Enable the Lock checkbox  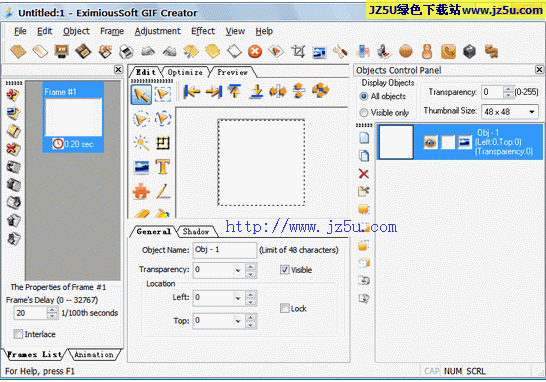tap(284, 308)
